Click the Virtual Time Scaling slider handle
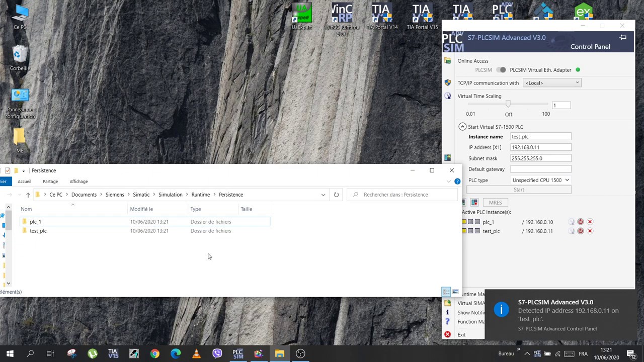 click(508, 104)
